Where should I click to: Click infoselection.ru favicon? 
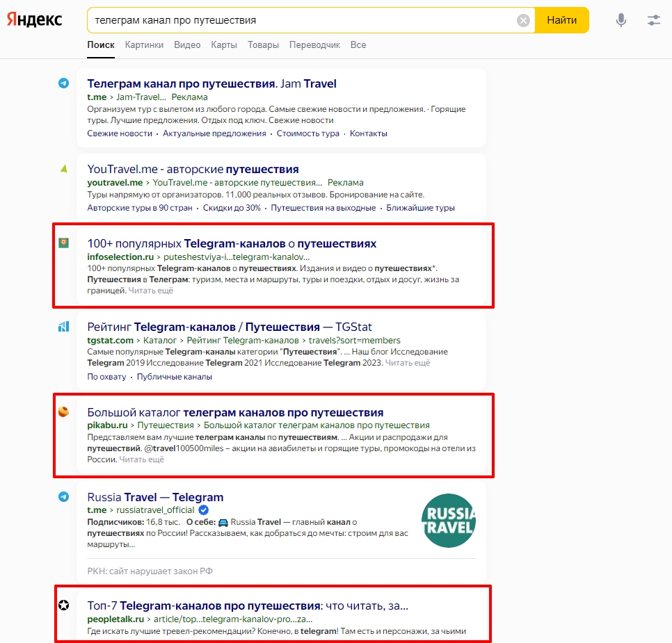(63, 243)
